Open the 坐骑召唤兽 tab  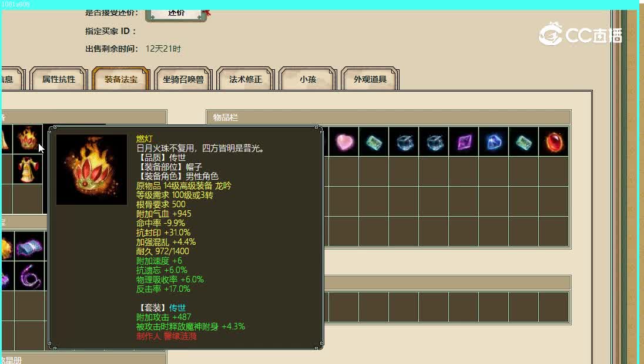coord(183,79)
